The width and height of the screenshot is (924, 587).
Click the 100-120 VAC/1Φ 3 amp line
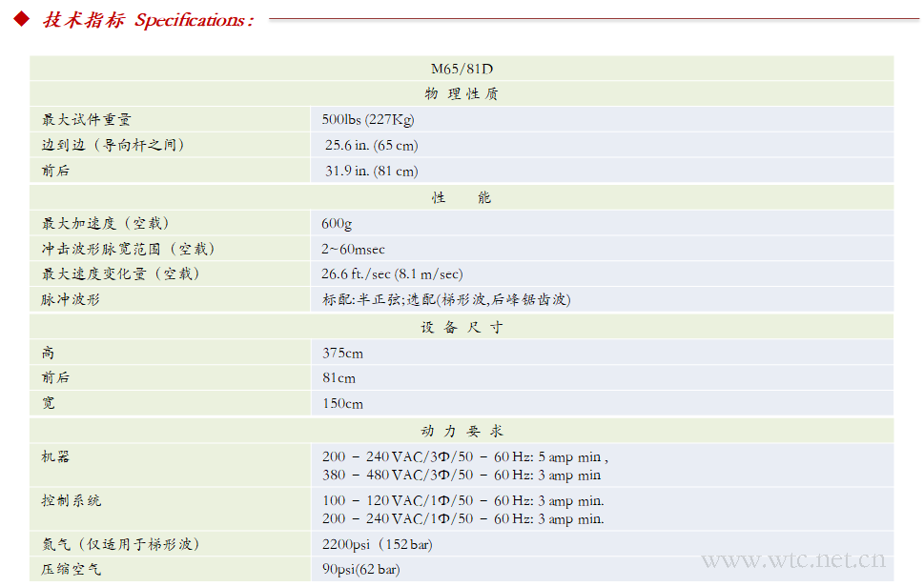[x=463, y=500]
